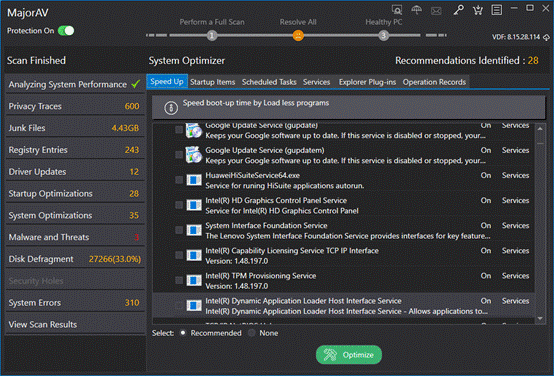Click the list scrollbar down arrow
Viewport: 554px width, 376px height.
pyautogui.click(x=540, y=318)
